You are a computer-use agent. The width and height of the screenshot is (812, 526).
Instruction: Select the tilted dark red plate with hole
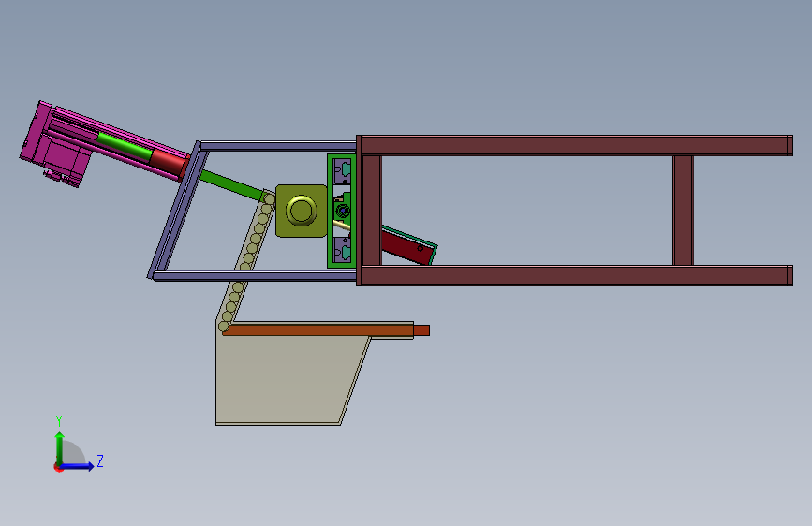[408, 246]
